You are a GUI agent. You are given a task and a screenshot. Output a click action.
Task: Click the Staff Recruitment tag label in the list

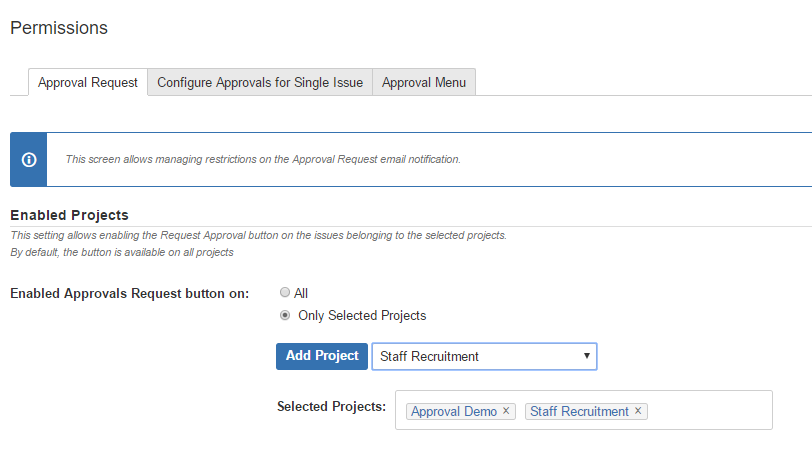[579, 411]
